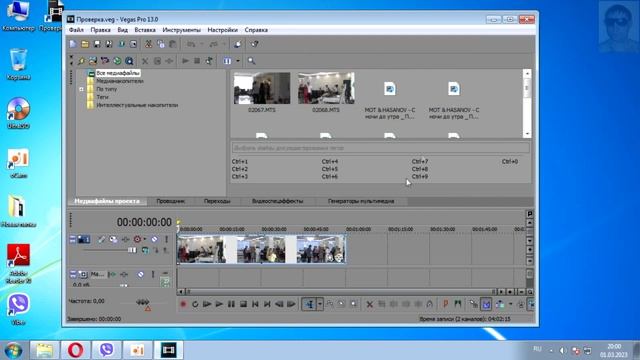Select the 'Медианакопители' folder
Viewport: 640px width, 360px height.
(x=120, y=81)
